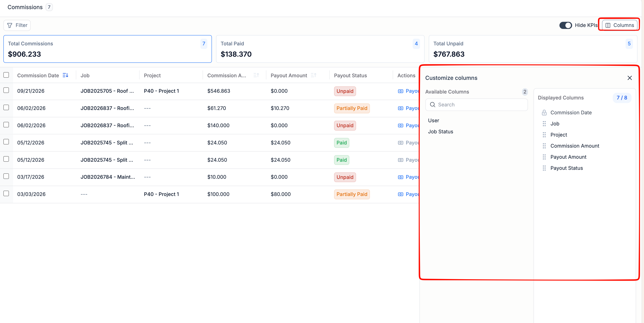Click the Actions column header
Viewport: 644px width, 323px height.
[406, 75]
